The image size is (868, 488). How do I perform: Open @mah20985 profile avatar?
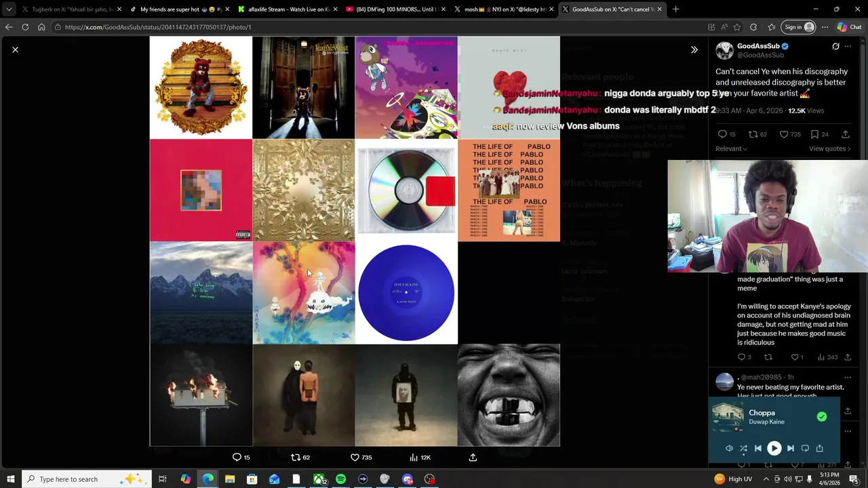coord(725,382)
